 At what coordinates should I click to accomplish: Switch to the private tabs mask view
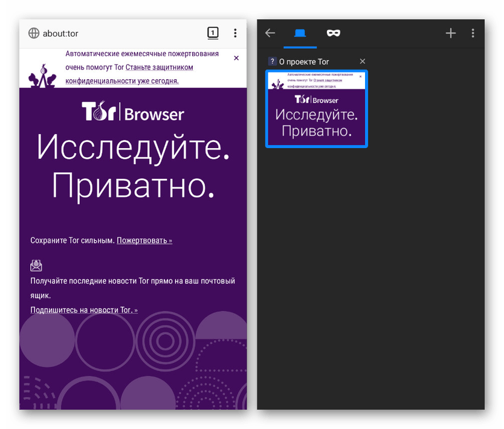point(334,33)
